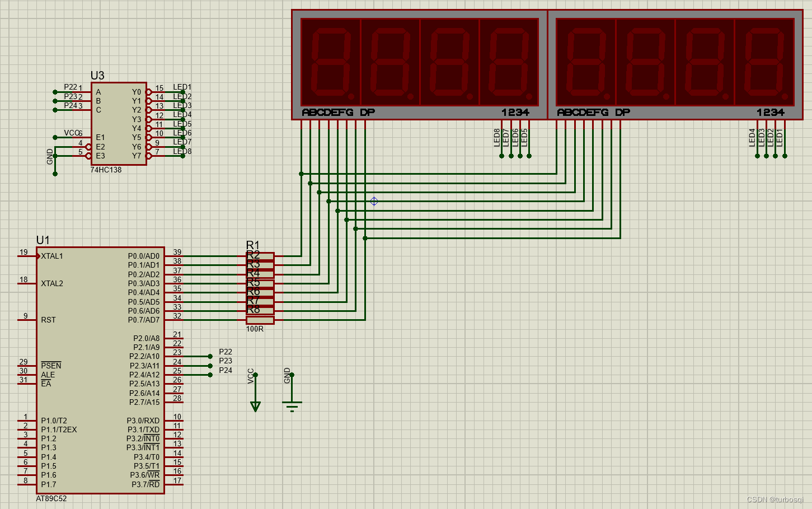Image resolution: width=812 pixels, height=509 pixels.
Task: Click the P1.1/T2EX pin label
Action: (x=59, y=430)
